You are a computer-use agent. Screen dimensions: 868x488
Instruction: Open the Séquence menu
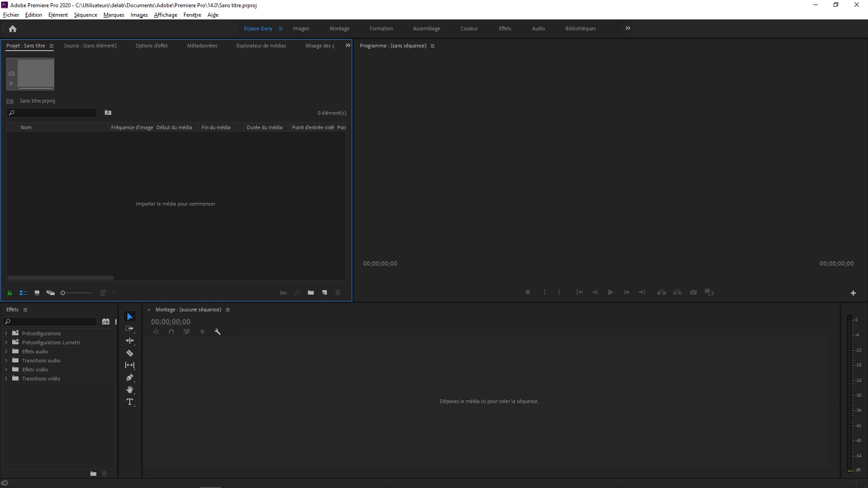[x=86, y=14]
